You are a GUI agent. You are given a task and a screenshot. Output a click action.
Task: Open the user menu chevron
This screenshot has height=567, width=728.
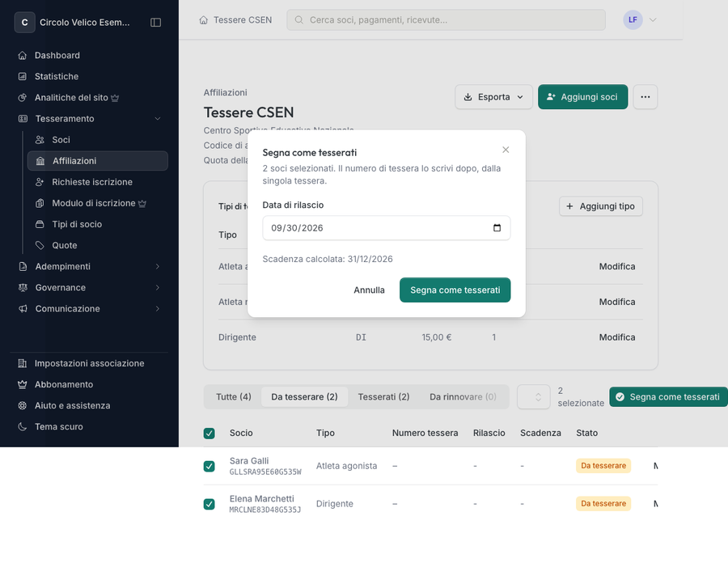coord(653,20)
